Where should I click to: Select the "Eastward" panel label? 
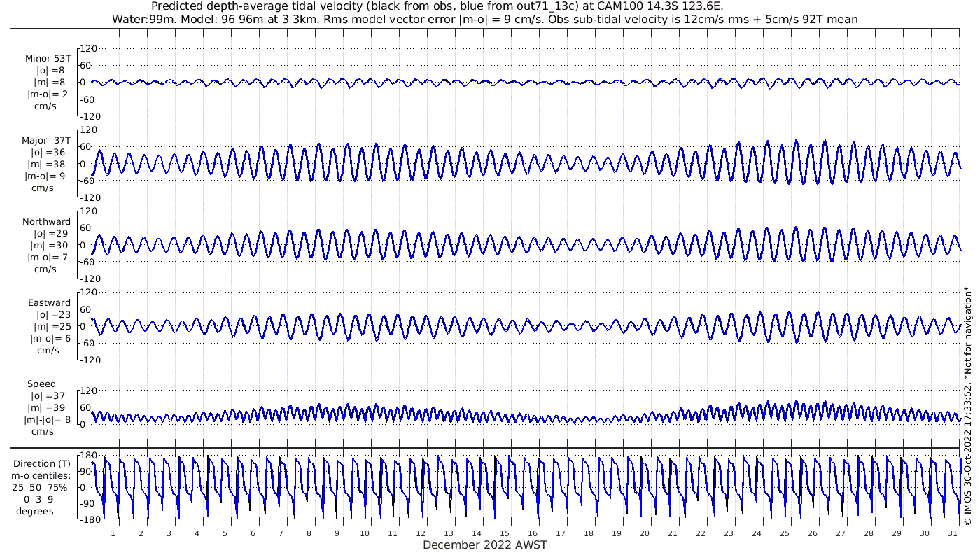click(49, 303)
